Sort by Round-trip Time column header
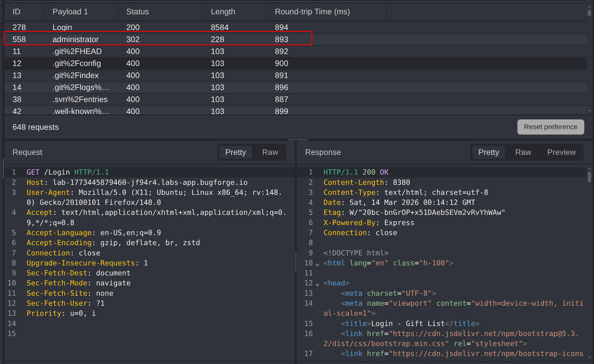This screenshot has width=594, height=364. [x=312, y=12]
